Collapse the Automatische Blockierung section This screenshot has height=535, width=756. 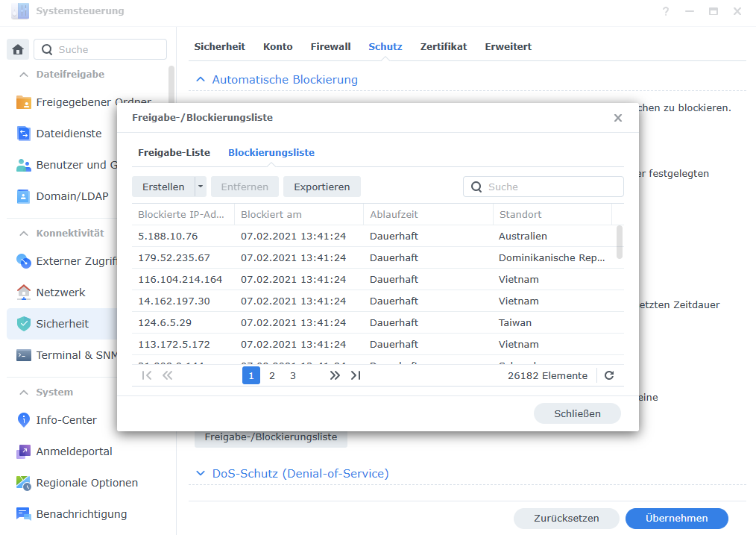click(200, 79)
